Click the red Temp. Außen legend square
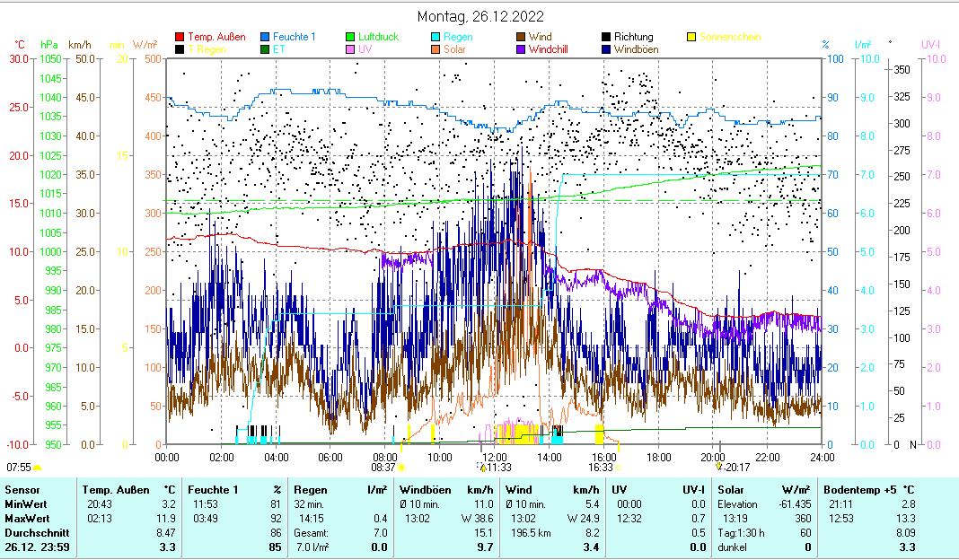Viewport: 959px width, 560px height. coord(180,37)
